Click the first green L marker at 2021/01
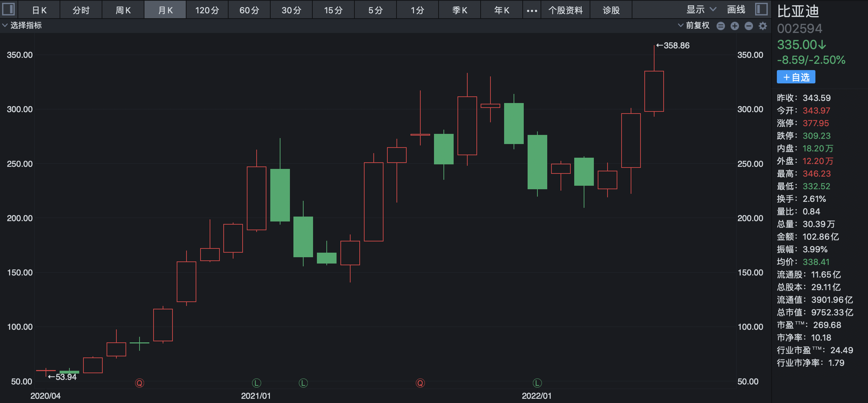The width and height of the screenshot is (868, 403). (257, 383)
